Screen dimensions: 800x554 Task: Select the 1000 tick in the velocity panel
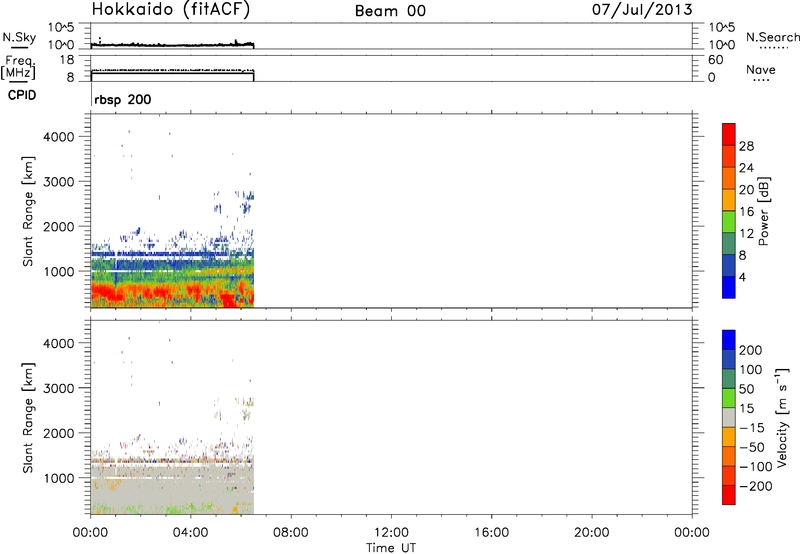pyautogui.click(x=58, y=478)
